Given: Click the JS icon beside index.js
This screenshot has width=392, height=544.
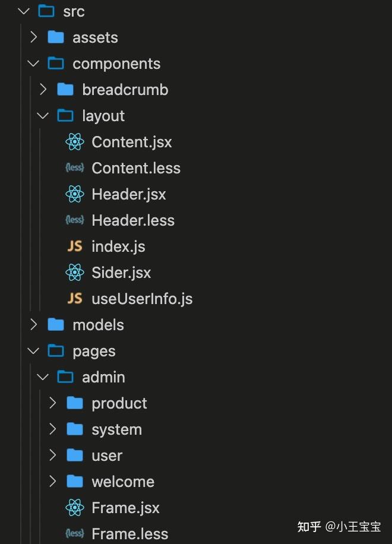Looking at the screenshot, I should coord(75,246).
